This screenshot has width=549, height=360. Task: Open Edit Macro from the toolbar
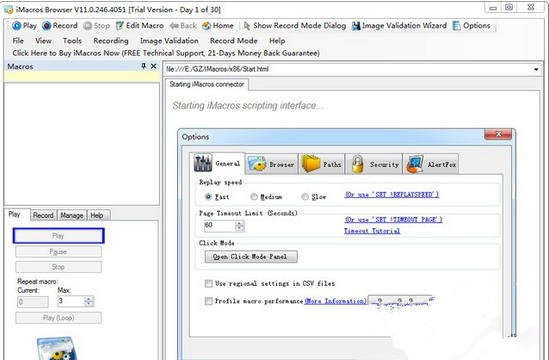[120, 26]
